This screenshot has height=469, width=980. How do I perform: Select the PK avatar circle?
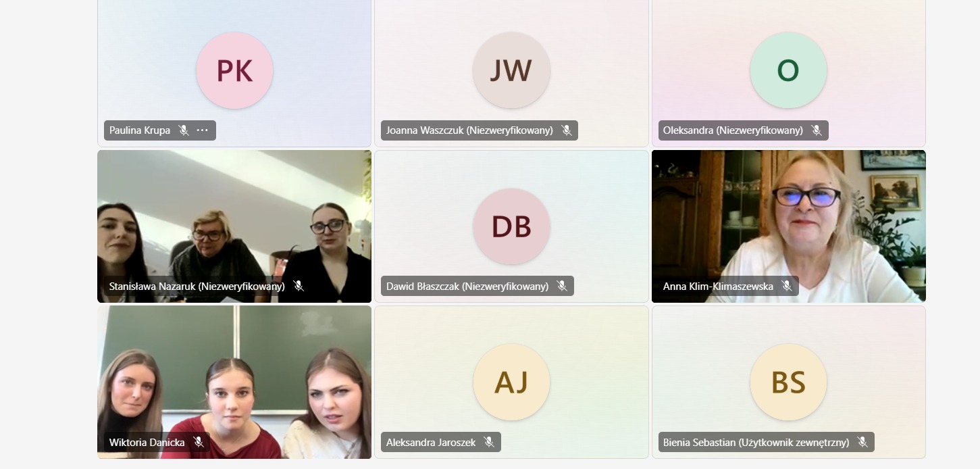click(x=234, y=70)
